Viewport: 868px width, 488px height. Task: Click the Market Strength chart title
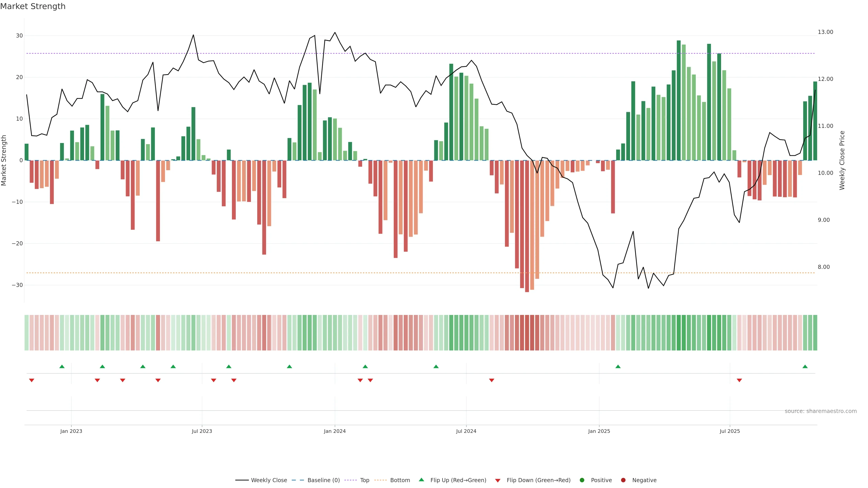click(33, 6)
